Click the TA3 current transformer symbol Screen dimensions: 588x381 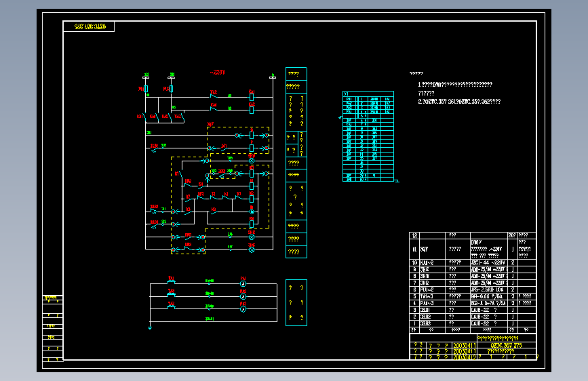pyautogui.click(x=171, y=306)
